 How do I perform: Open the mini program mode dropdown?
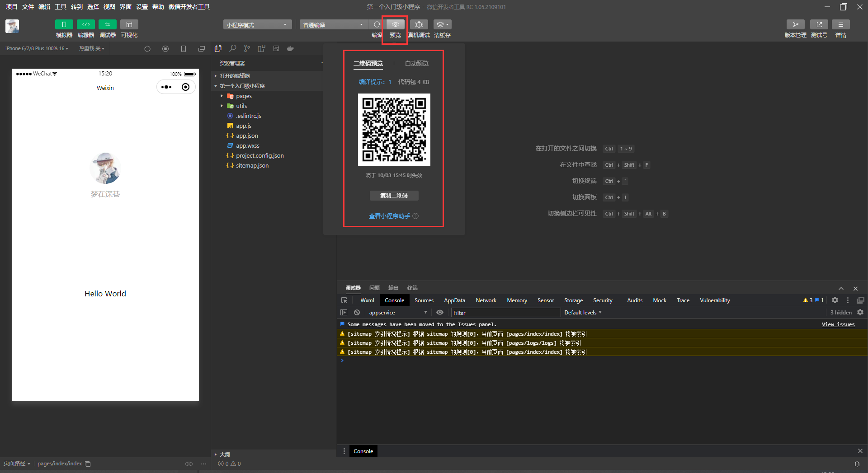[x=257, y=25]
